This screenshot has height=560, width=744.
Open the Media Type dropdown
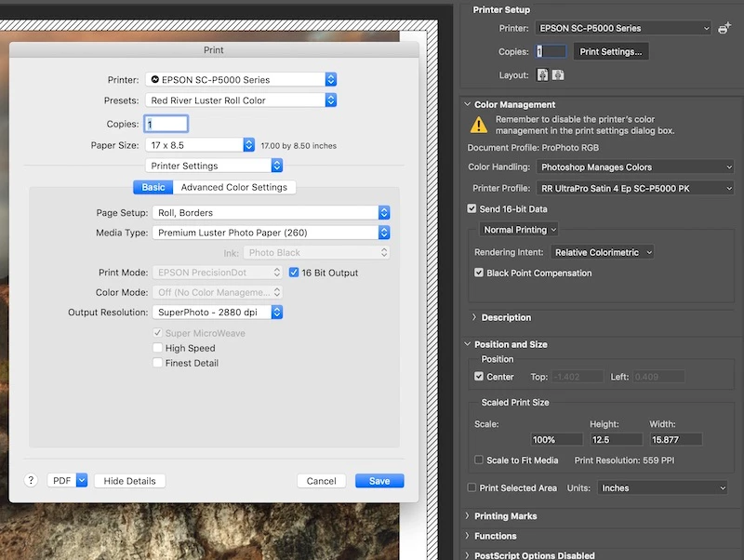point(271,232)
